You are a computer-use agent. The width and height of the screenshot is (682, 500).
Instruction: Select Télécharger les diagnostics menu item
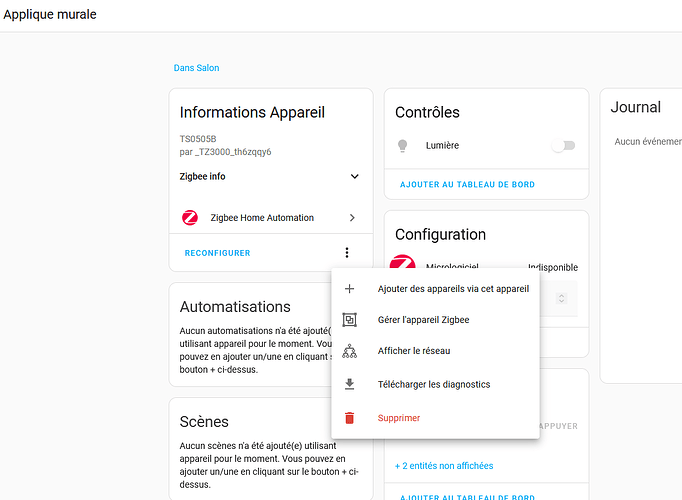(435, 384)
